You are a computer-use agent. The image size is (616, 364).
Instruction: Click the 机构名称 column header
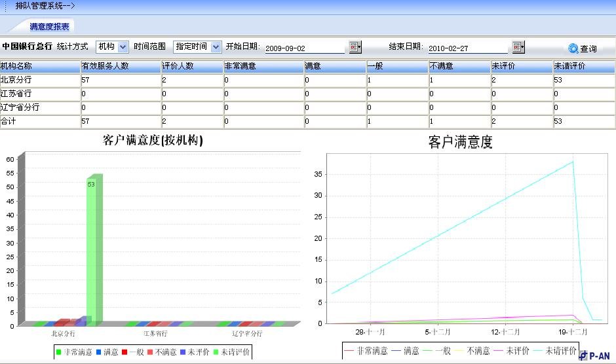40,66
